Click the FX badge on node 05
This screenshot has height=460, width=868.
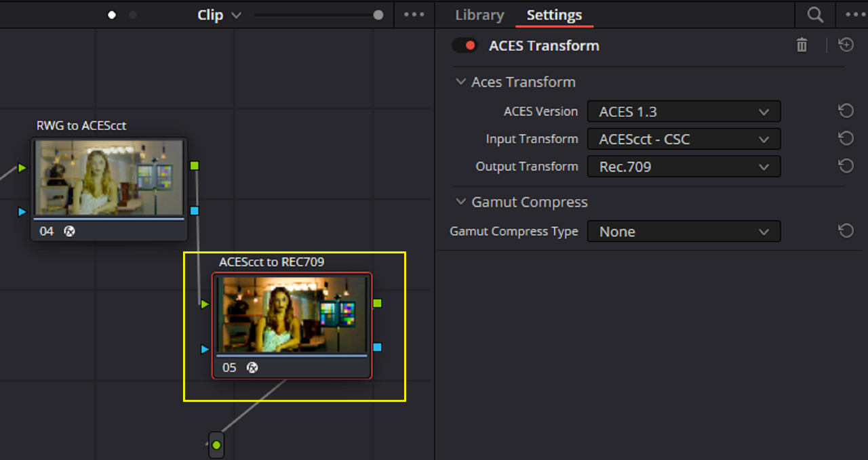(x=252, y=368)
